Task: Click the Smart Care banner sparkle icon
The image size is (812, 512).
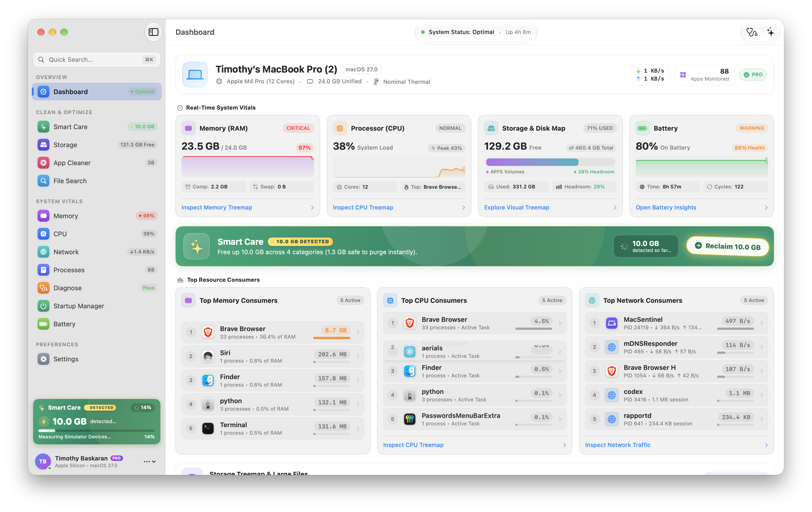Action: [196, 246]
